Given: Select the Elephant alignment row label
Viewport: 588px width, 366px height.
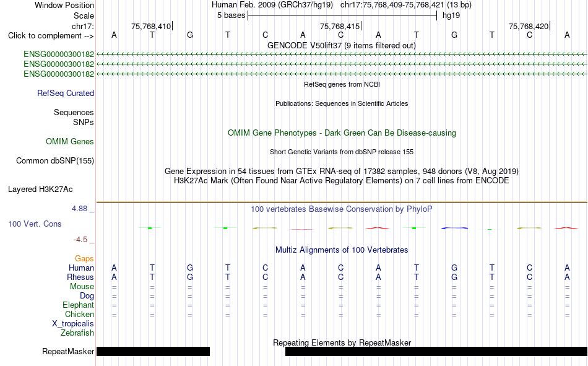Looking at the screenshot, I should pyautogui.click(x=79, y=305).
